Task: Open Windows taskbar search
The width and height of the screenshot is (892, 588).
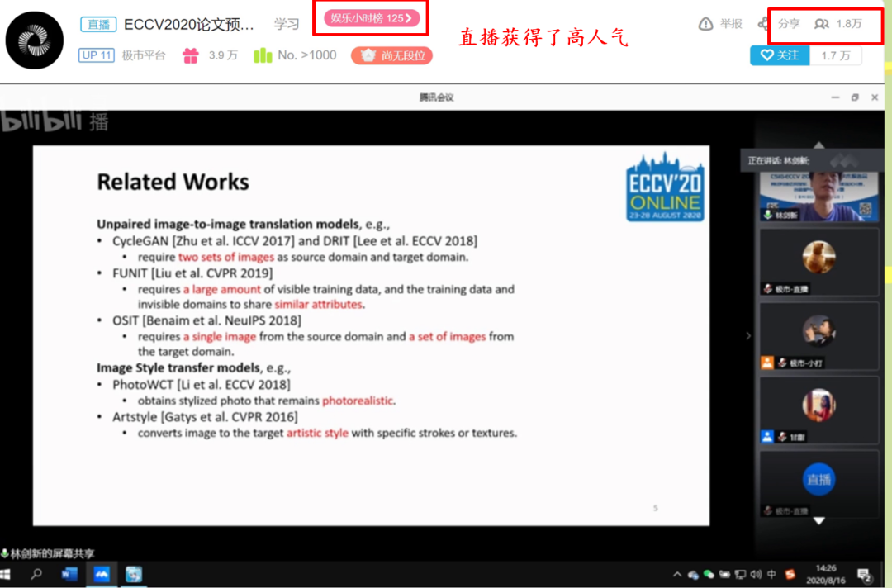Action: 36,574
